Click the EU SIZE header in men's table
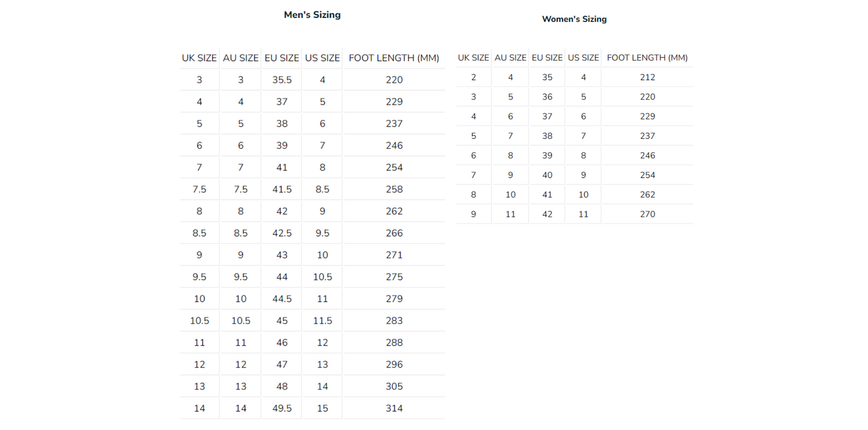This screenshot has height=430, width=868. (282, 58)
